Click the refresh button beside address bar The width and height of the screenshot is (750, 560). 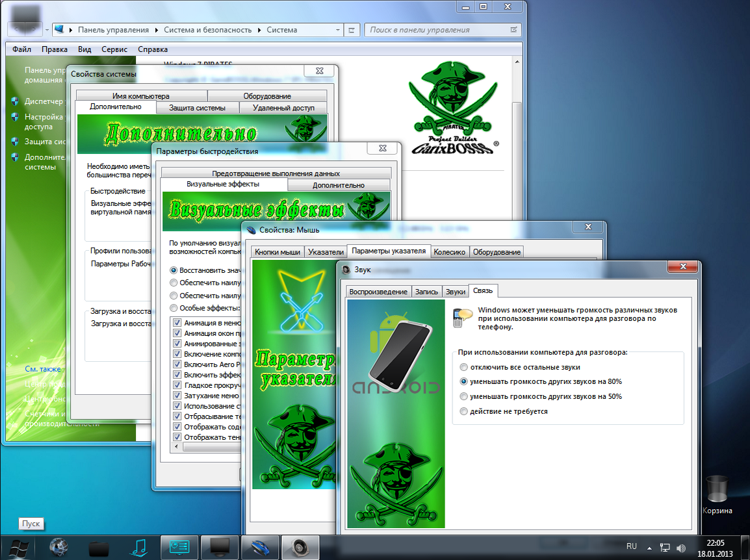point(352,30)
